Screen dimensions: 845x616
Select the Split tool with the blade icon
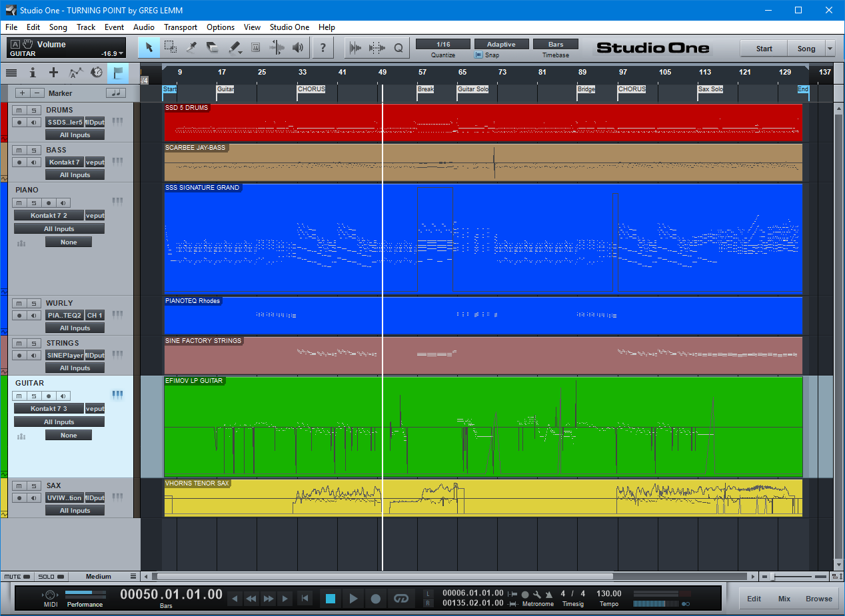(191, 47)
